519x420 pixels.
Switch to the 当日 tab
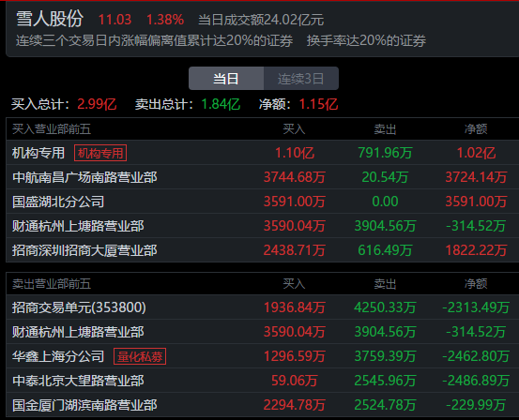click(x=226, y=79)
